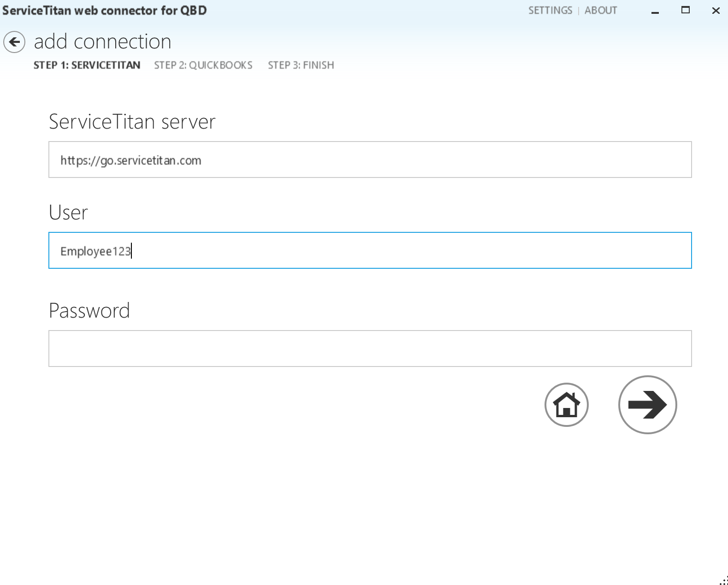Click the 'User' label
This screenshot has height=585, width=728.
tap(68, 213)
